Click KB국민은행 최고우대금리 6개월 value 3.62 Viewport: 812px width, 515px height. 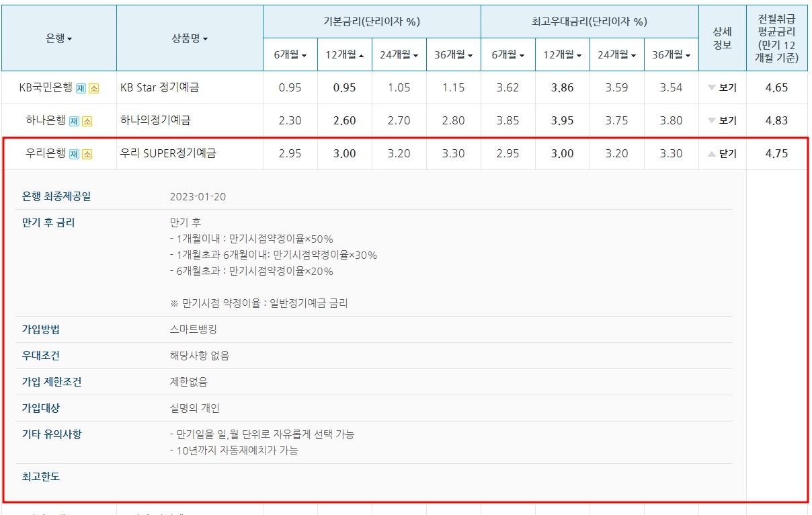point(508,88)
